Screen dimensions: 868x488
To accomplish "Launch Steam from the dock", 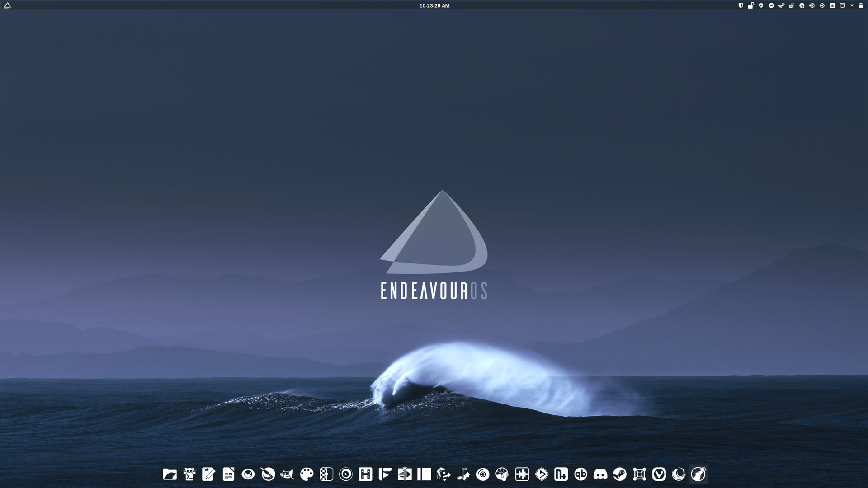I will 620,474.
